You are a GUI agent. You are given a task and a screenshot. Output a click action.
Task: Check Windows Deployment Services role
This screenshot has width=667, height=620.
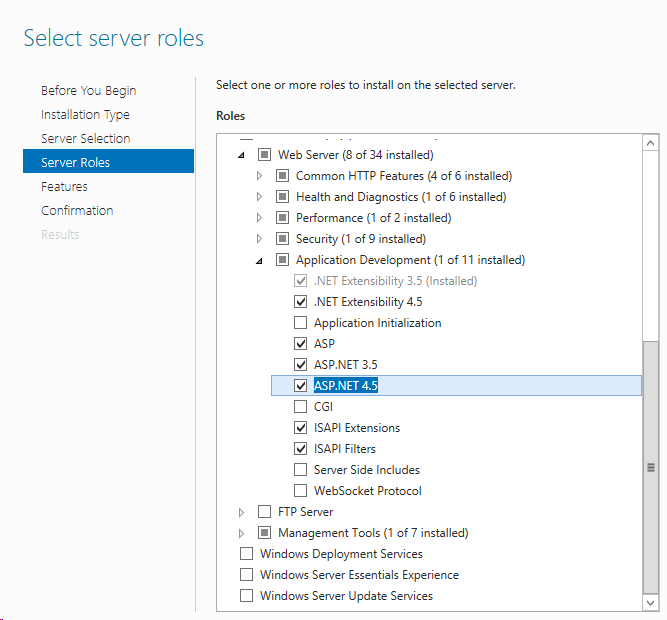point(247,554)
